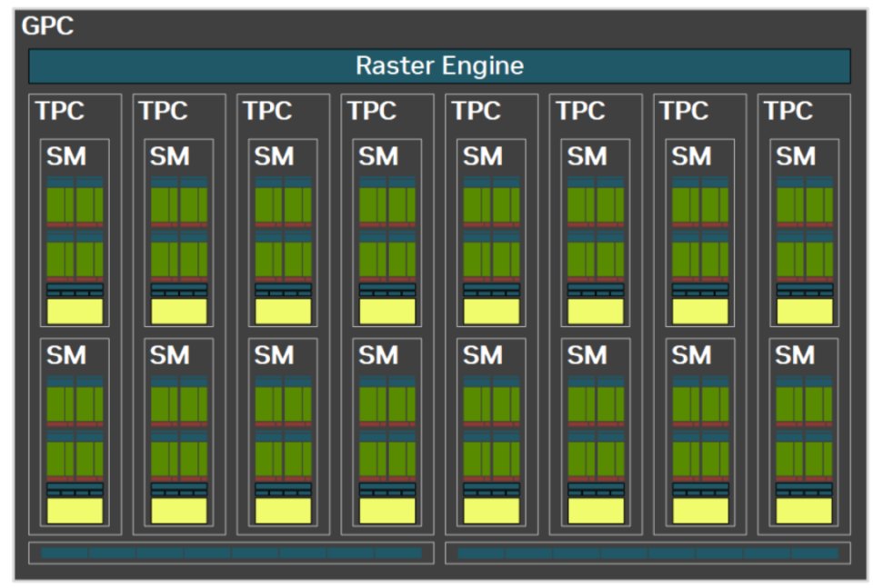The width and height of the screenshot is (873, 588).
Task: Click the yellow block in eighth TPC's bottom SM
Action: pos(804,511)
